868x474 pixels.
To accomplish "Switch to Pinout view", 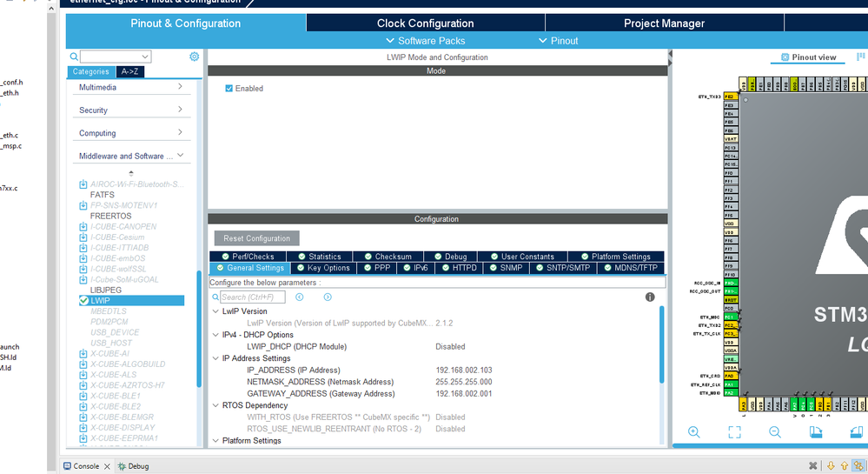I will (x=808, y=57).
